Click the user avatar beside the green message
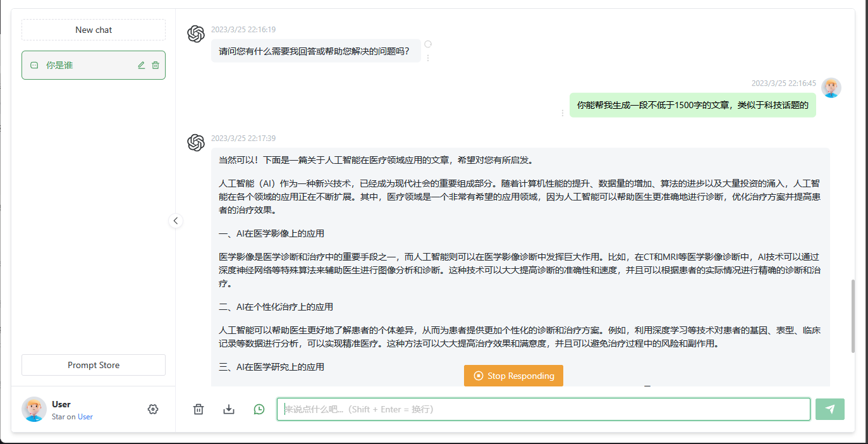This screenshot has height=444, width=868. click(x=831, y=88)
